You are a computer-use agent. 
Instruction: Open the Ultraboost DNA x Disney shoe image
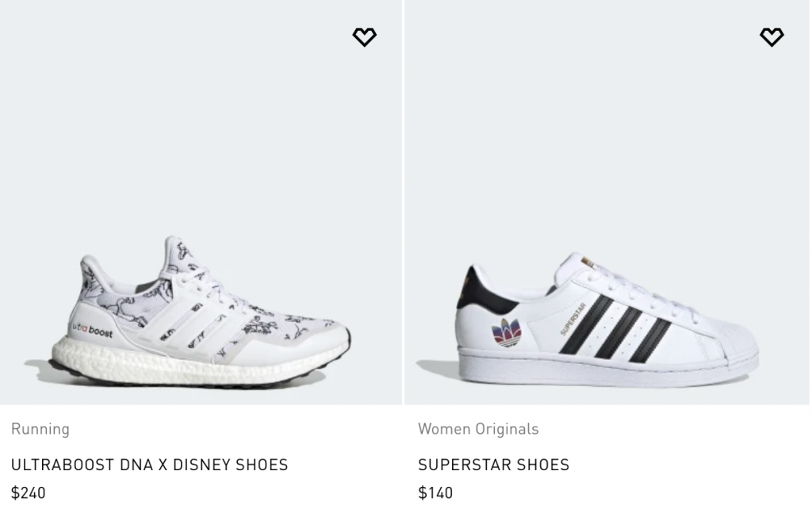(x=201, y=309)
